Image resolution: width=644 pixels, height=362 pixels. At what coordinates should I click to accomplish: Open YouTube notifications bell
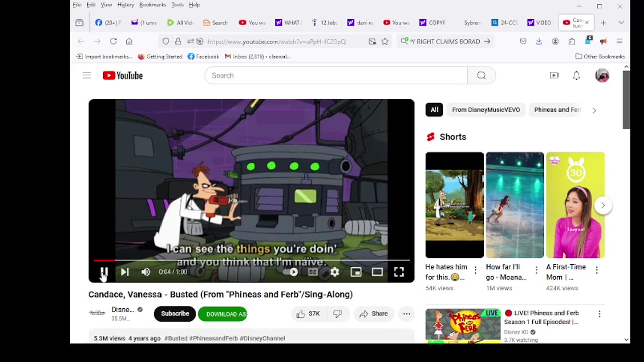[576, 75]
